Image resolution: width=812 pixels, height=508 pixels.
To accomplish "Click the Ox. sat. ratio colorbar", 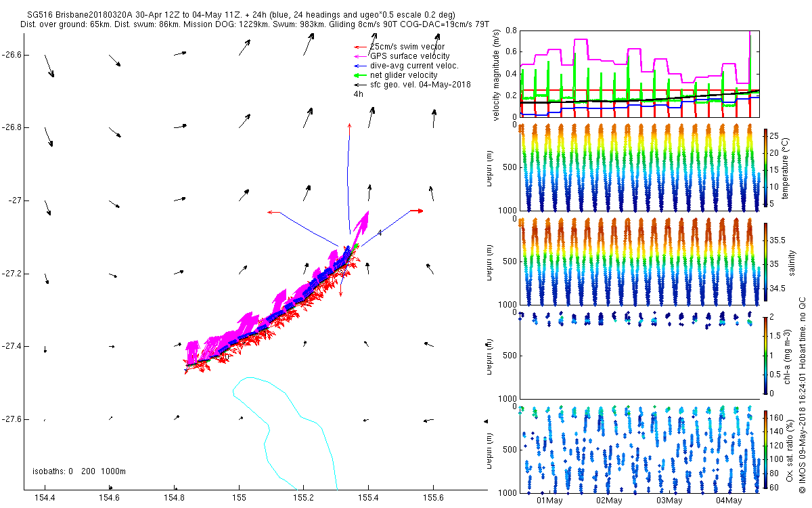I will 766,449.
